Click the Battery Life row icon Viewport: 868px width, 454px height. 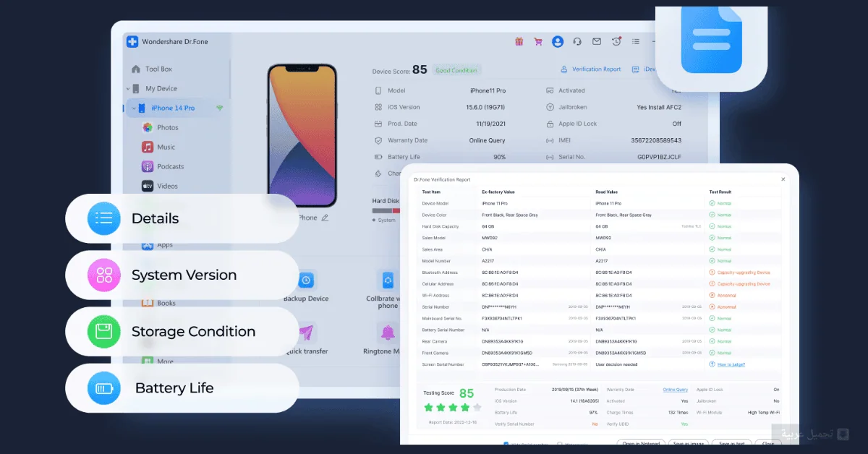click(x=378, y=157)
